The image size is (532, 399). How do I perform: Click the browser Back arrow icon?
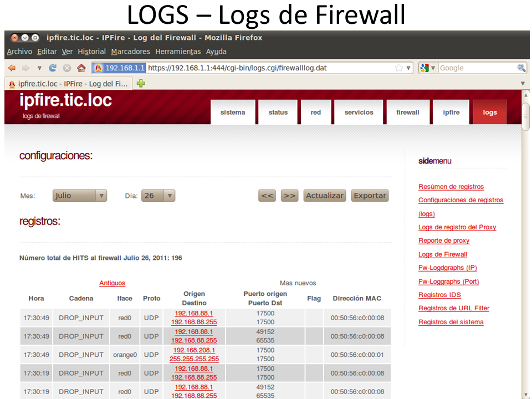coord(12,68)
